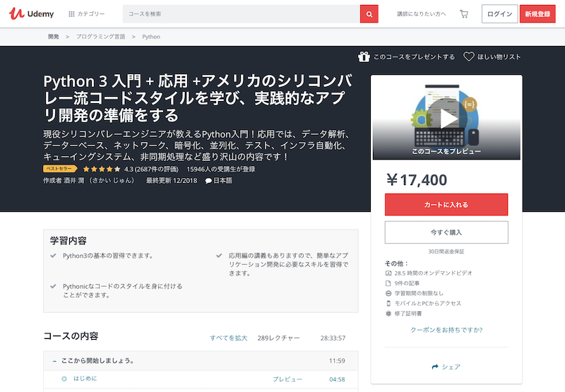Click モバイルとPCからアクセス text

coord(428,304)
